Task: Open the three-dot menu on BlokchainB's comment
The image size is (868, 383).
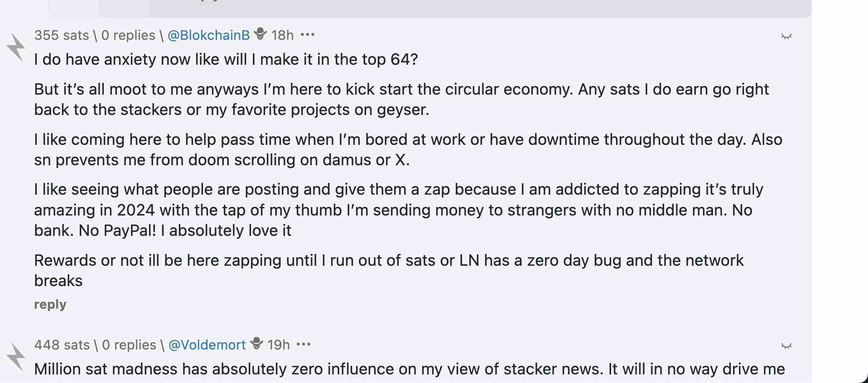Action: [x=308, y=35]
